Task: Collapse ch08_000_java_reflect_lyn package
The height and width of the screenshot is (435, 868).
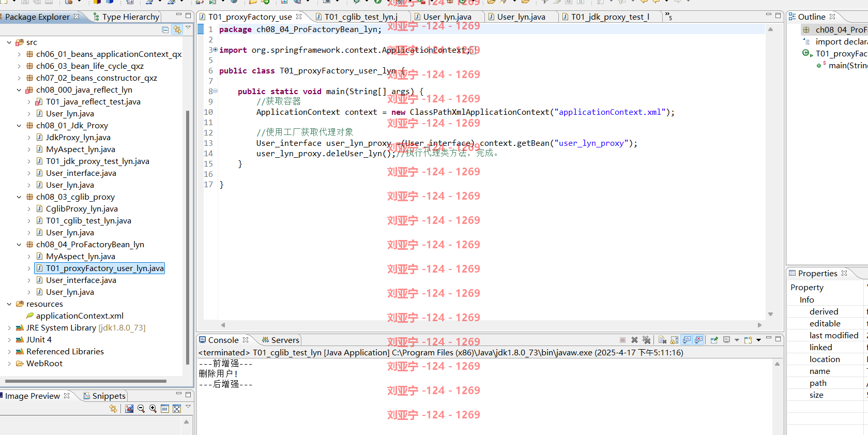Action: click(19, 90)
